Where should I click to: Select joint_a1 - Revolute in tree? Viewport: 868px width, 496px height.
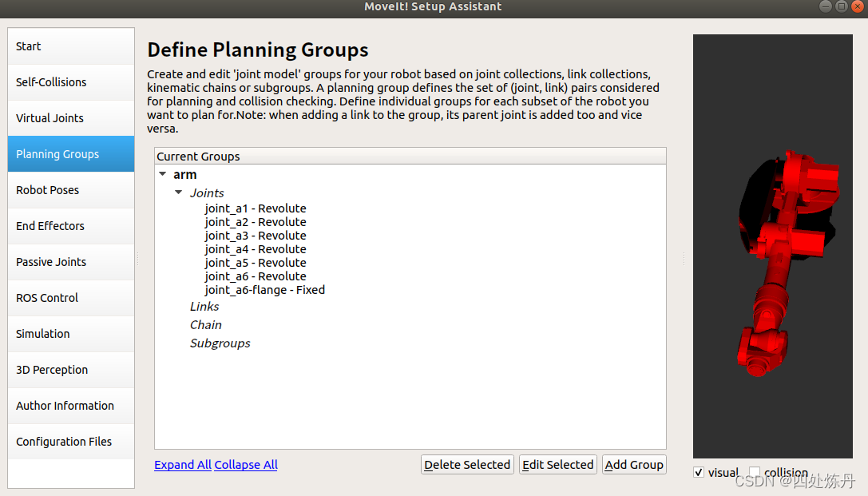[x=256, y=208]
